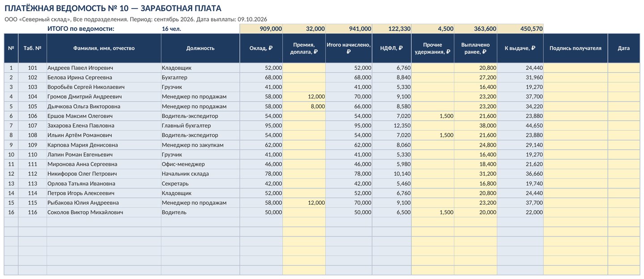Select total payout cell 450,570
Viewport: 644px width, 279px height.
(x=521, y=29)
